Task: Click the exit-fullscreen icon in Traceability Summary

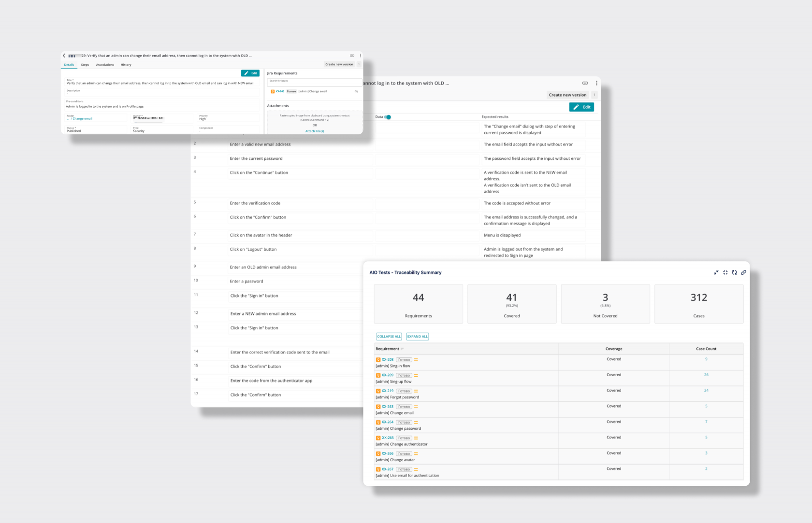Action: tap(725, 272)
